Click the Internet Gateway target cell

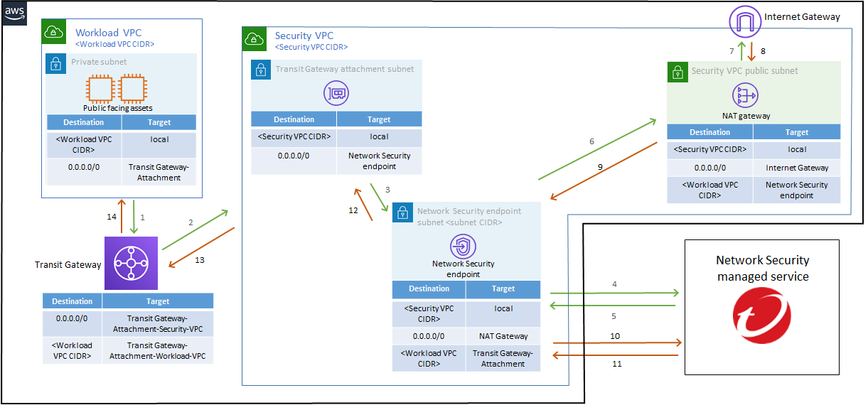pos(797,168)
